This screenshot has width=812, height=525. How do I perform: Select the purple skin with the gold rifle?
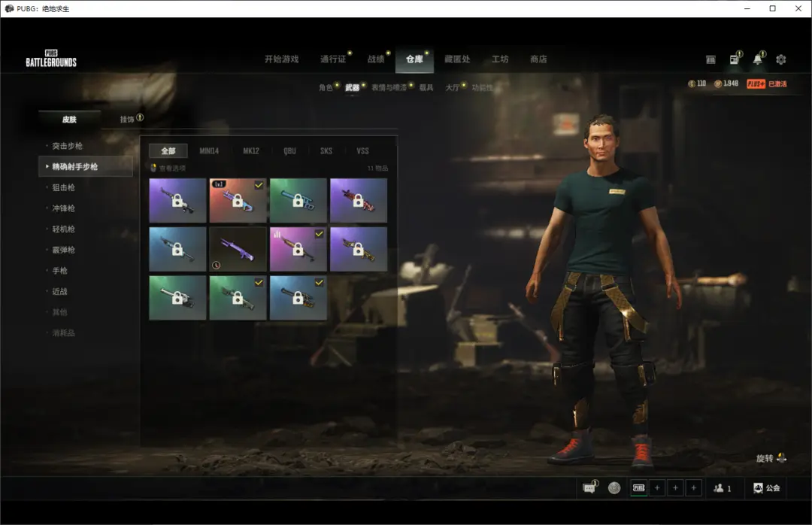click(x=359, y=249)
